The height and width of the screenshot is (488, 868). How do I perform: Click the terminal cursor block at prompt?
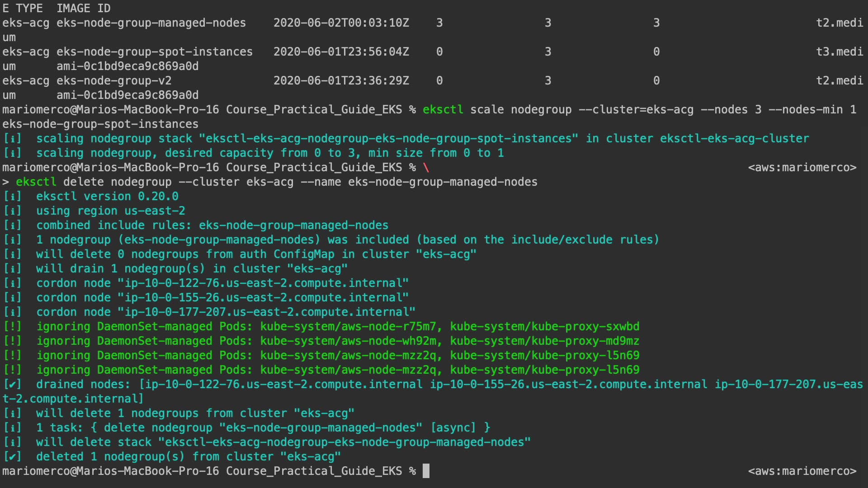coord(426,471)
